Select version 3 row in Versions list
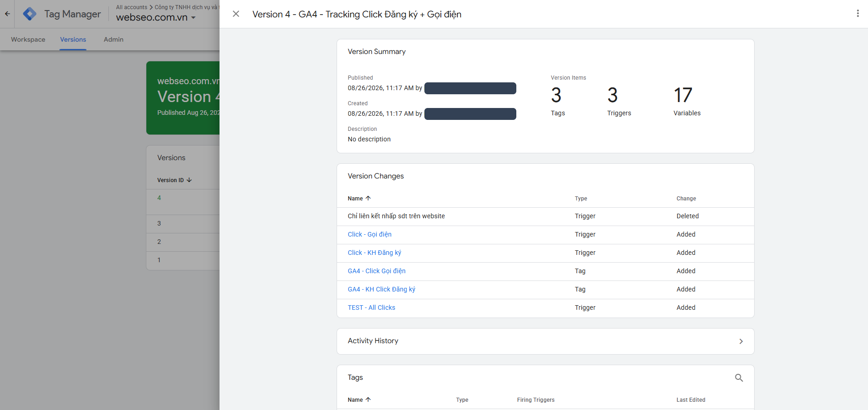 click(183, 223)
